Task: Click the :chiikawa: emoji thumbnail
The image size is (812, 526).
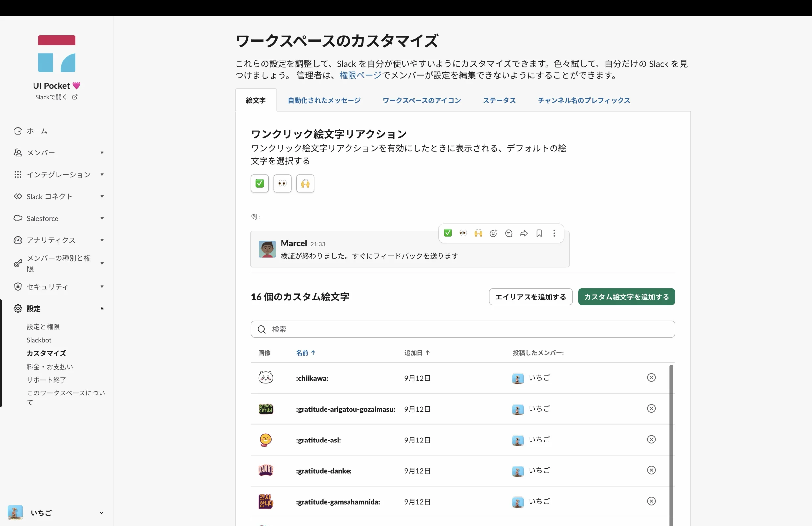Action: click(x=266, y=378)
